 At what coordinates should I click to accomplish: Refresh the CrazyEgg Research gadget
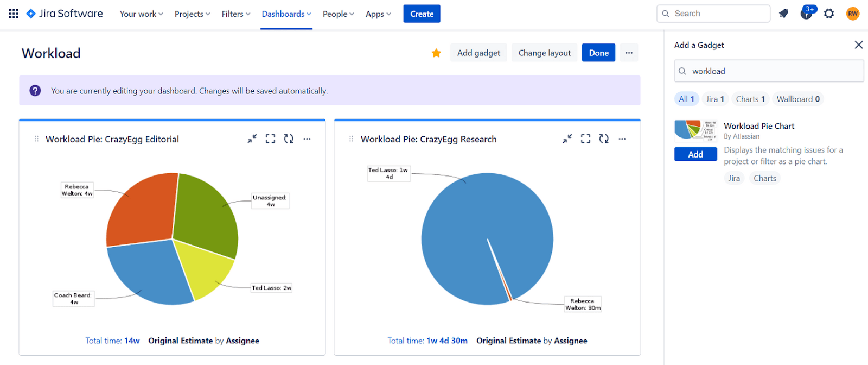604,139
